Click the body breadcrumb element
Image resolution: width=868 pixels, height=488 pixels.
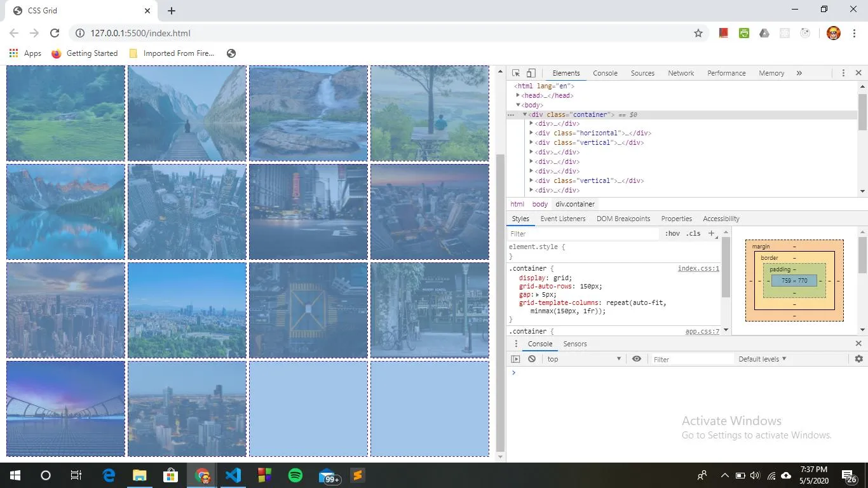click(x=539, y=204)
